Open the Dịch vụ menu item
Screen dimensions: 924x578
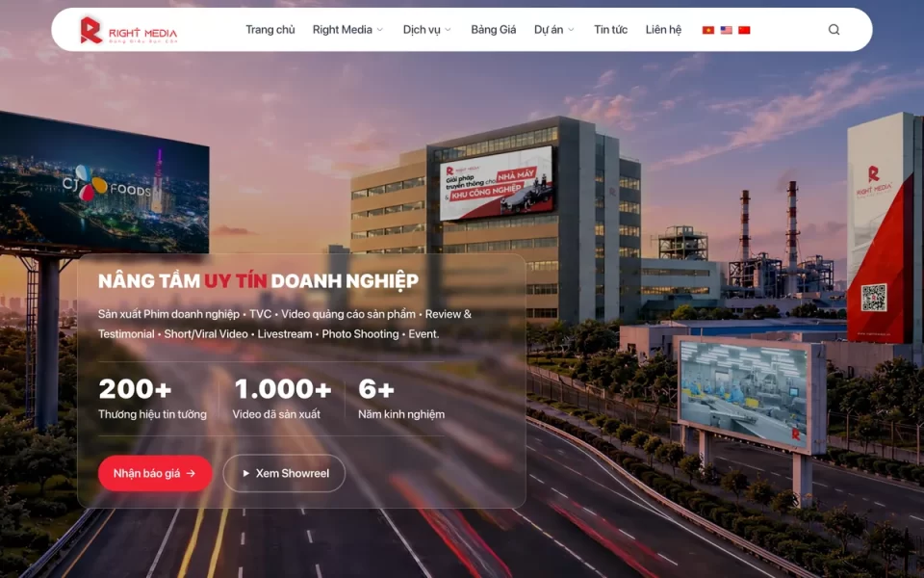[422, 30]
